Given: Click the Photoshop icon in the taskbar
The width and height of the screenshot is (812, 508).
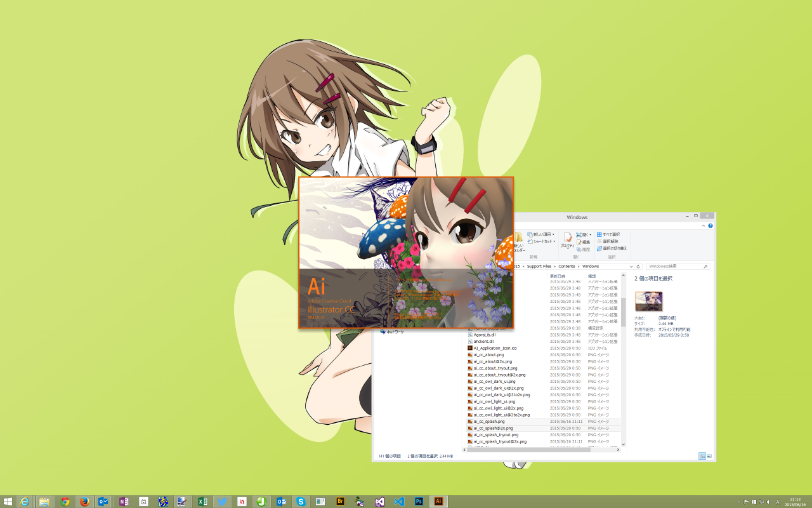Looking at the screenshot, I should pyautogui.click(x=419, y=501).
